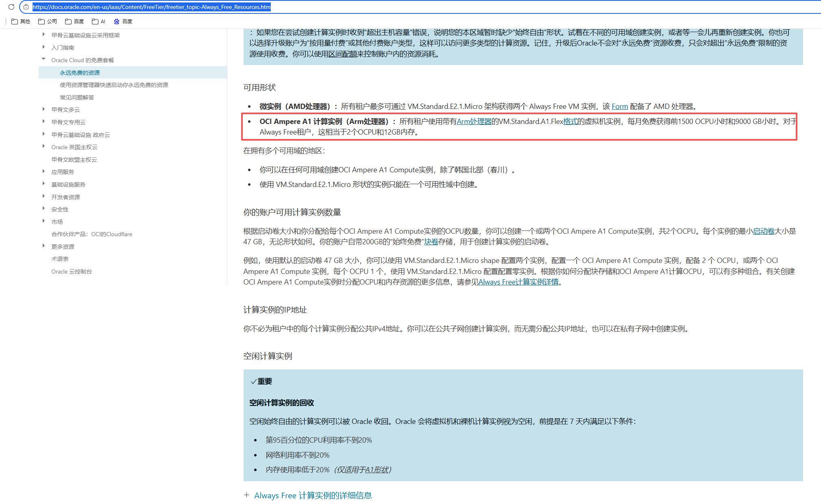821x504 pixels.
Task: Expand the 应用服务 tree node
Action: pyautogui.click(x=44, y=171)
